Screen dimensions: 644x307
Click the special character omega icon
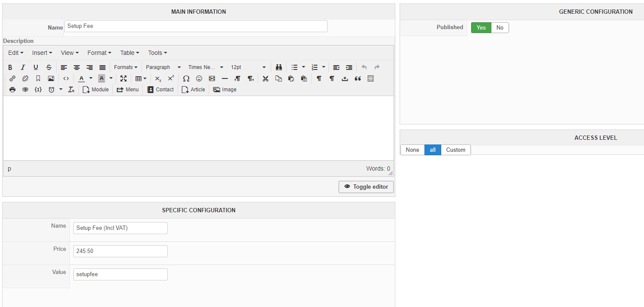point(186,78)
